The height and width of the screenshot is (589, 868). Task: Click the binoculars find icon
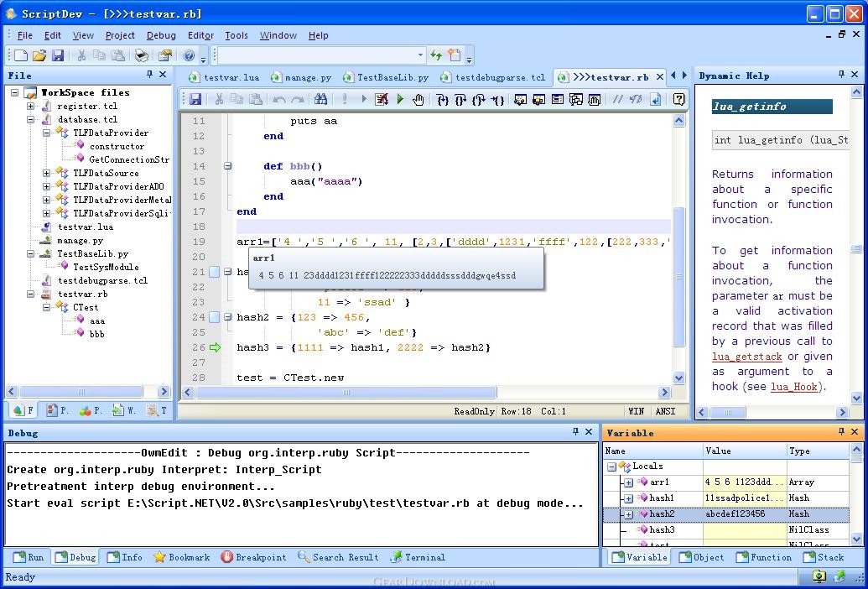tap(320, 99)
